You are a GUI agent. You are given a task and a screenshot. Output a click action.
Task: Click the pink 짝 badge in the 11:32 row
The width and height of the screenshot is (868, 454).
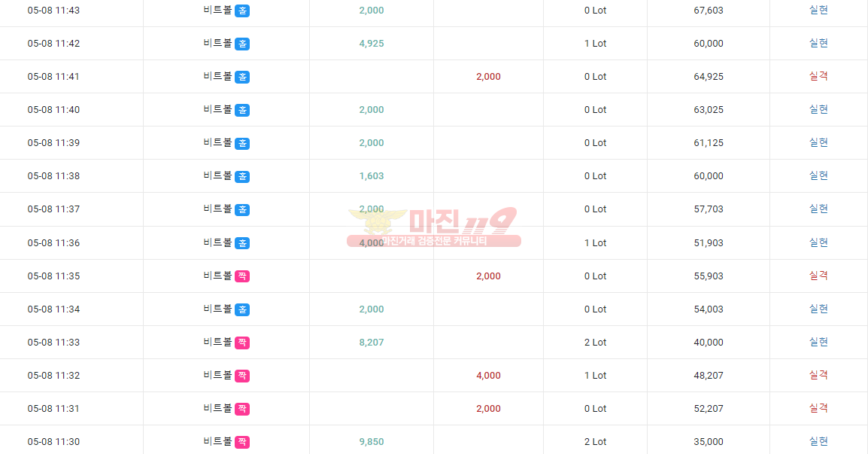pyautogui.click(x=242, y=376)
